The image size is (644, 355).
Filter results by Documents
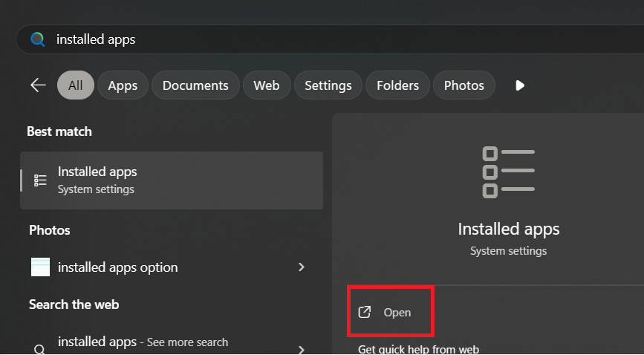195,85
